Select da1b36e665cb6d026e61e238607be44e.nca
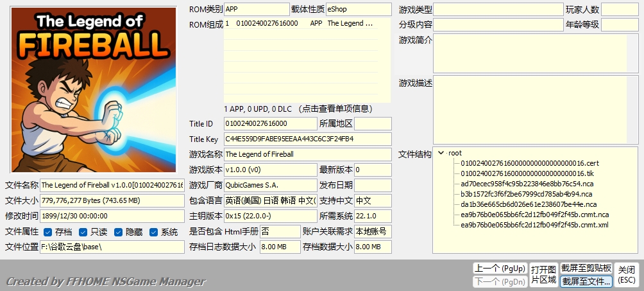The width and height of the screenshot is (644, 291). pyautogui.click(x=529, y=204)
